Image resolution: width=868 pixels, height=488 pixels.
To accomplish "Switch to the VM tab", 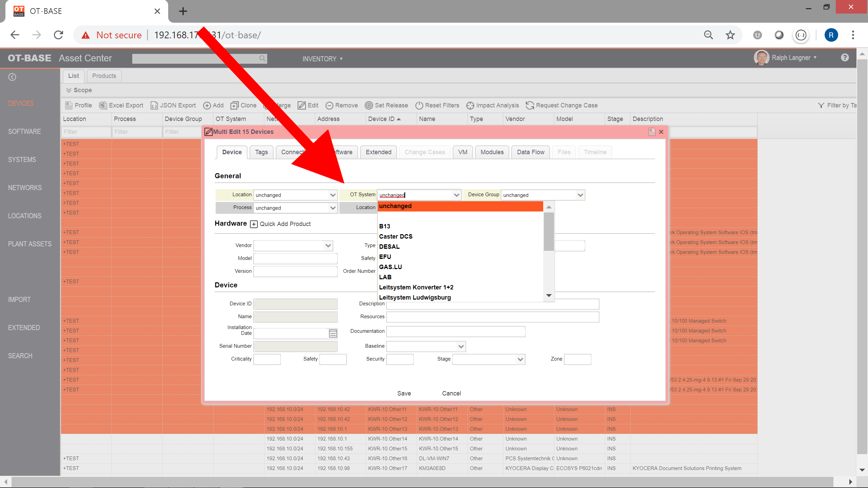I will coord(463,152).
